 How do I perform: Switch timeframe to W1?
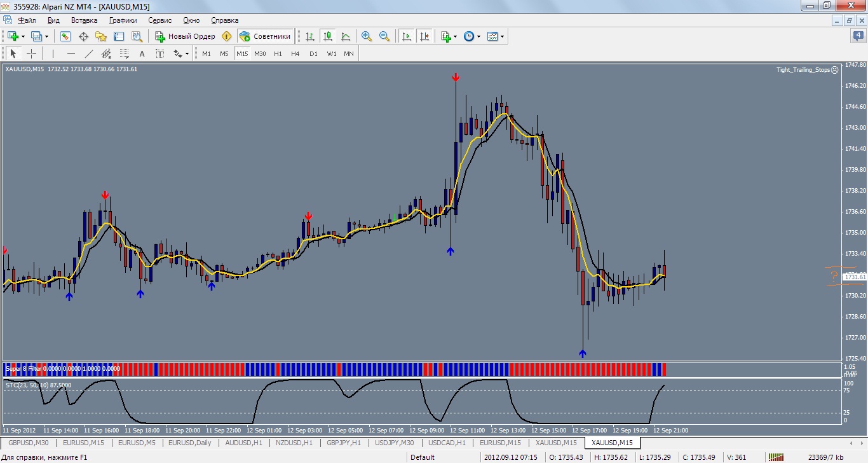point(332,53)
